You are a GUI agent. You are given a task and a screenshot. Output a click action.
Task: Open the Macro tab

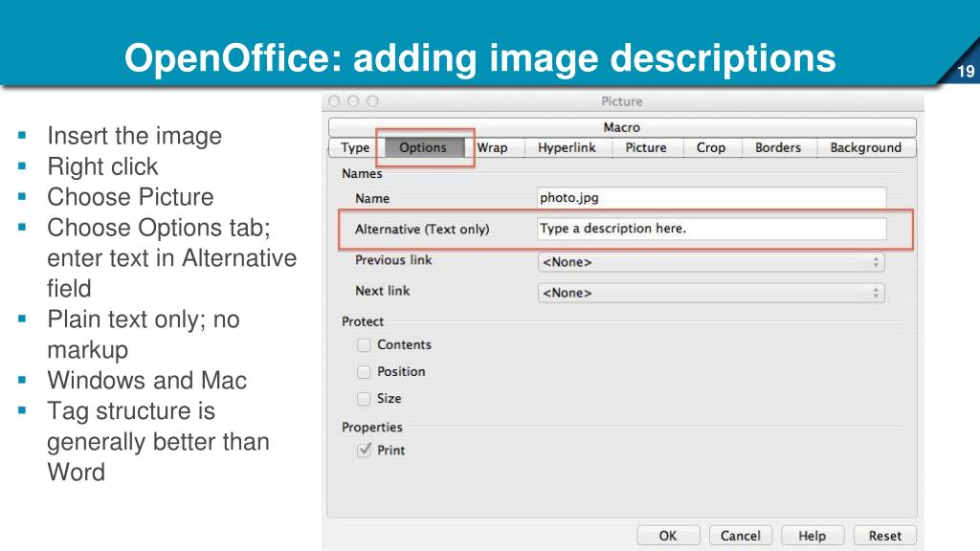(622, 127)
